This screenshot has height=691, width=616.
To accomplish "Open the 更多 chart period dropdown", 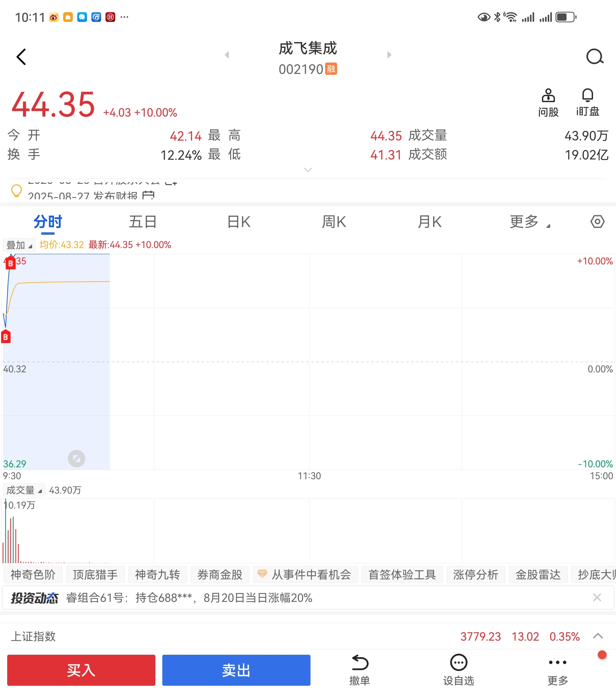I will click(530, 222).
